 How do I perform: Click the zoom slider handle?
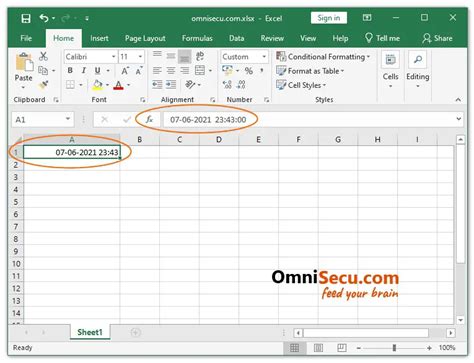[394, 348]
